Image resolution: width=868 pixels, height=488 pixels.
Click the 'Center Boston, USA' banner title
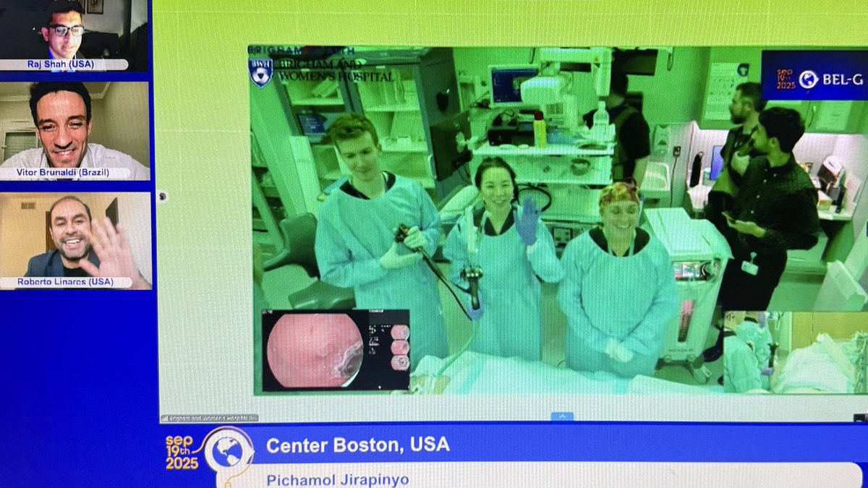tap(358, 445)
